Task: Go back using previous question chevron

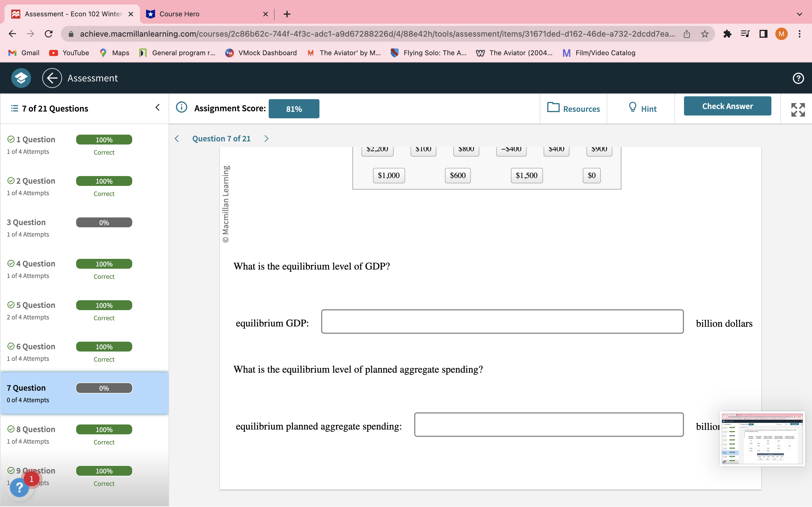Action: [x=177, y=139]
